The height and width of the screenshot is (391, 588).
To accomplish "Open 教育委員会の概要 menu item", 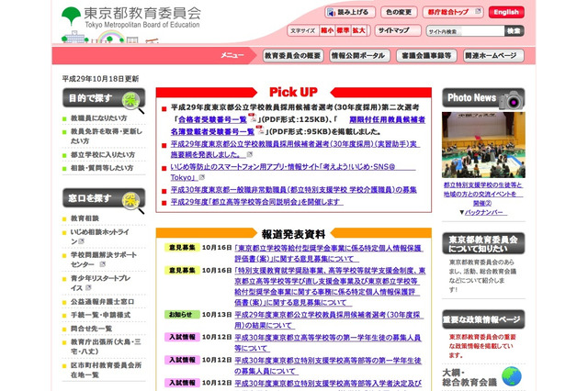I will 293,56.
